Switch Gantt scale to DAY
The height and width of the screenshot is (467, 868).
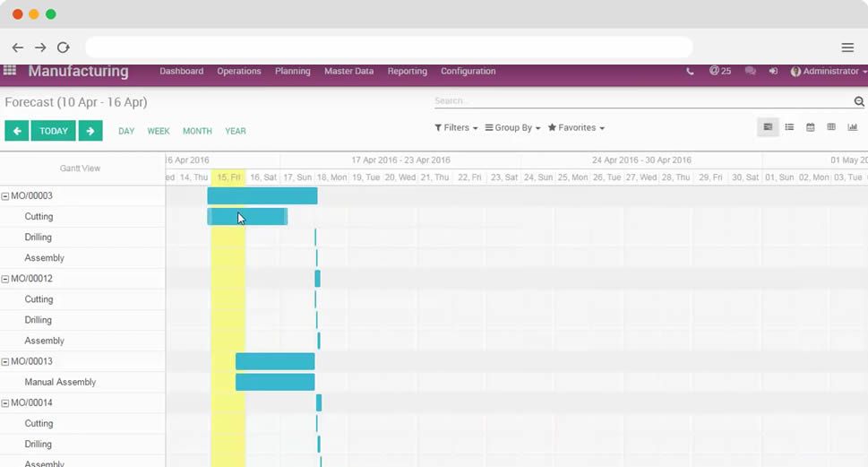pyautogui.click(x=126, y=131)
